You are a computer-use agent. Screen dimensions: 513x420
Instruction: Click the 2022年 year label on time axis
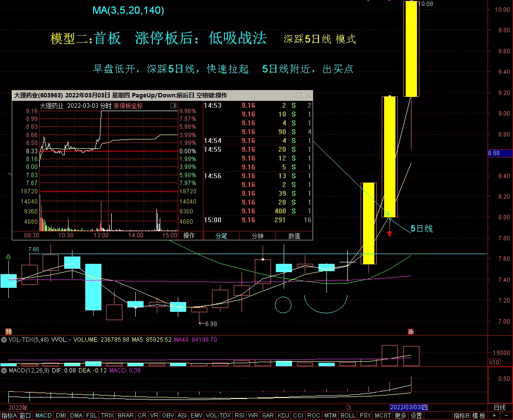[x=18, y=407]
